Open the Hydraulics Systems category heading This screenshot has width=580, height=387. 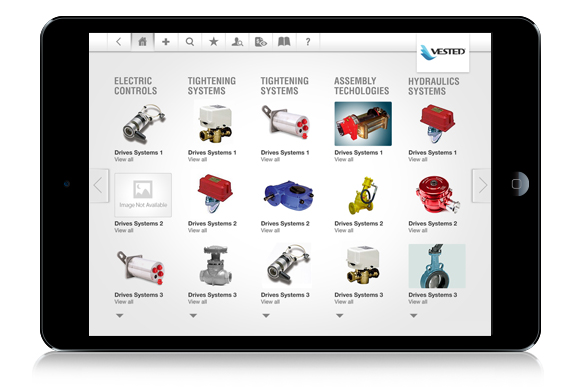pyautogui.click(x=434, y=86)
